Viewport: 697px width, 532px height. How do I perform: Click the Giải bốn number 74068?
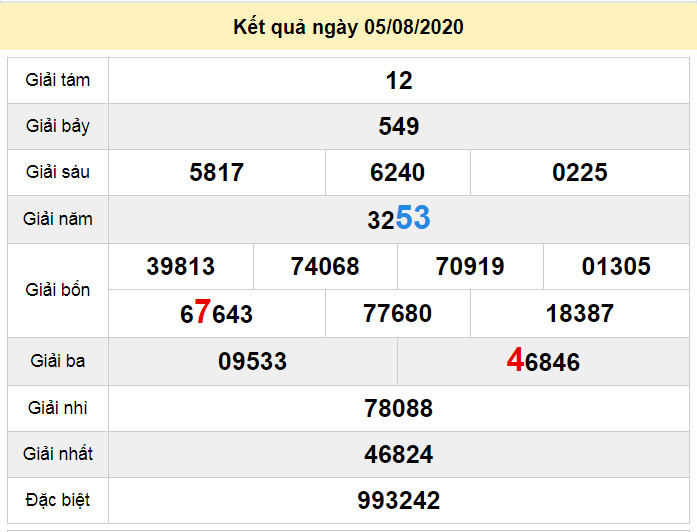click(325, 267)
